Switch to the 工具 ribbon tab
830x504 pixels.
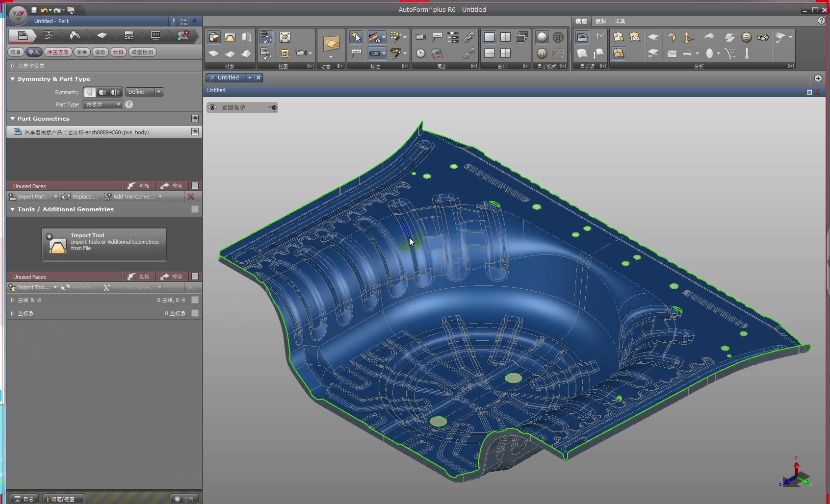(x=620, y=21)
